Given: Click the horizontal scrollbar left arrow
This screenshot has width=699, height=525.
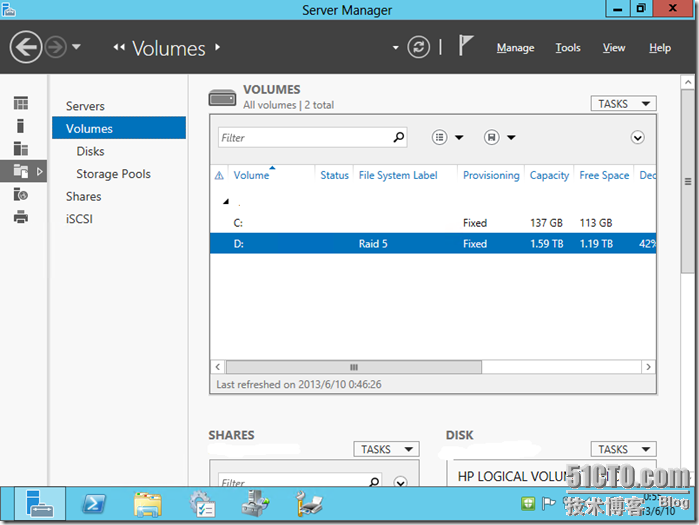Looking at the screenshot, I should point(218,367).
